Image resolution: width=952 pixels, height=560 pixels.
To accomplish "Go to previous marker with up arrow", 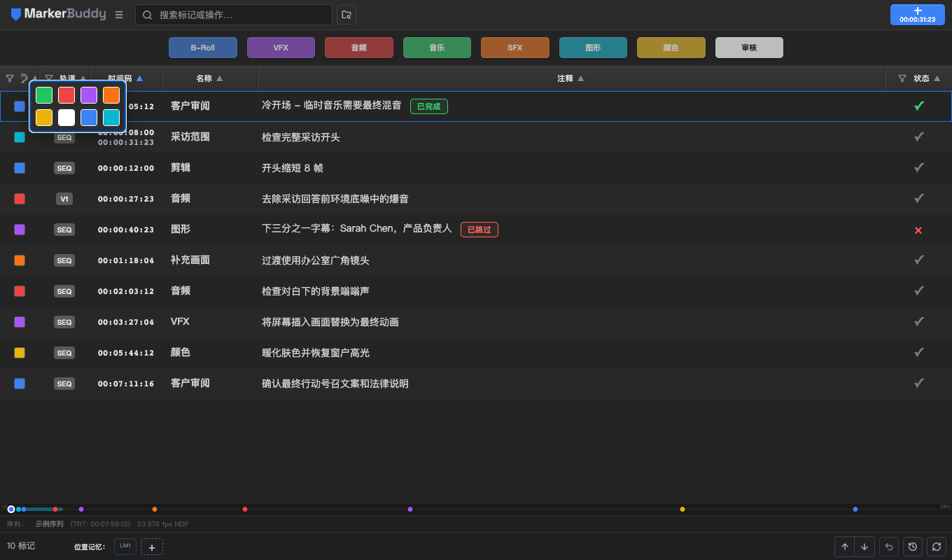I will click(845, 547).
